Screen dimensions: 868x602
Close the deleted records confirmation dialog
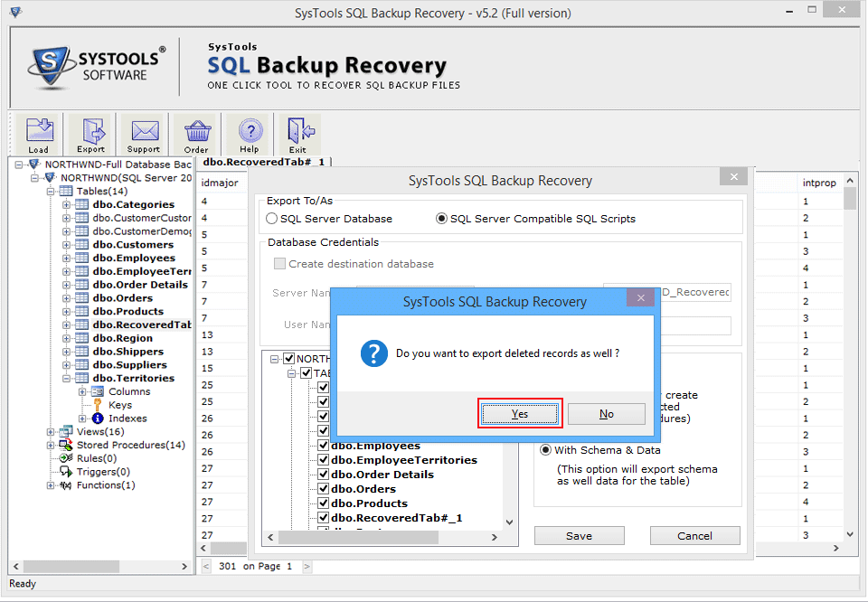pos(640,297)
